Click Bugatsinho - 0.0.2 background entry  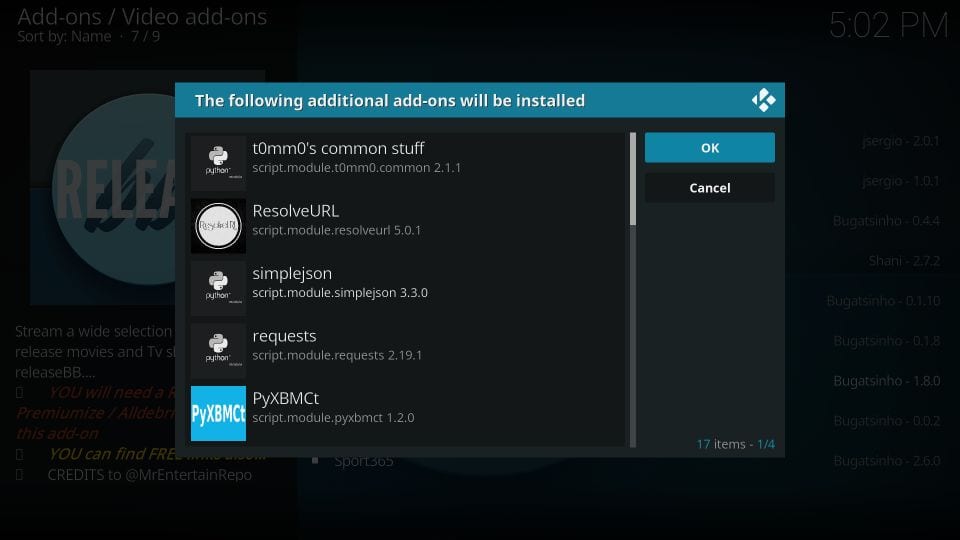pos(887,421)
